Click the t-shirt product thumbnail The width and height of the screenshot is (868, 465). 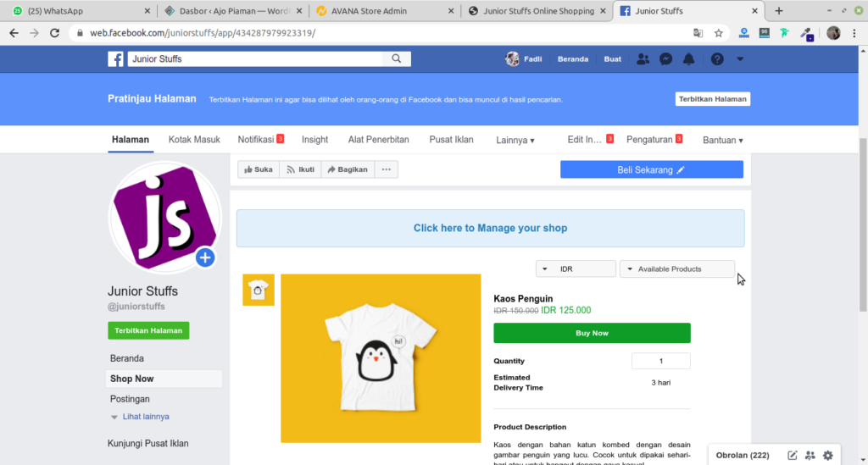tap(259, 290)
